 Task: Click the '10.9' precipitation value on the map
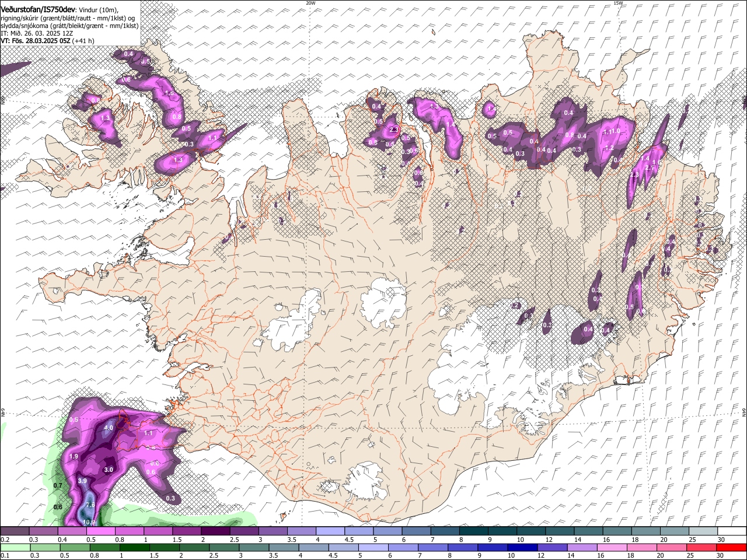(x=89, y=522)
